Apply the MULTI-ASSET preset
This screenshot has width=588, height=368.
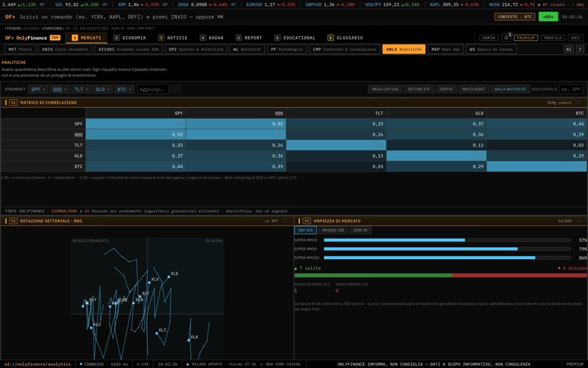point(473,89)
